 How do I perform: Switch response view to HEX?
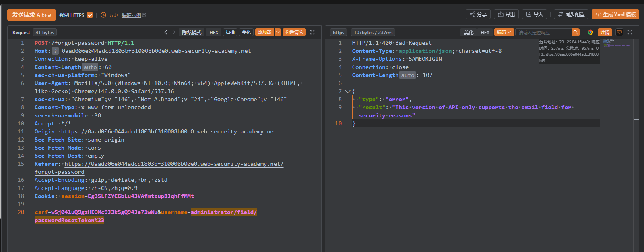tap(485, 32)
